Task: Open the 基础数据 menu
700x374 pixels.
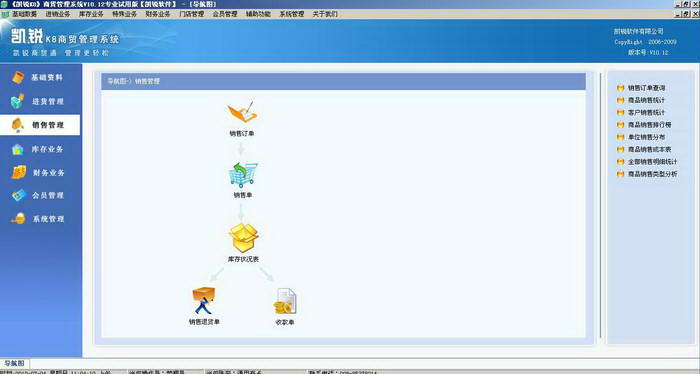Action: pyautogui.click(x=25, y=14)
